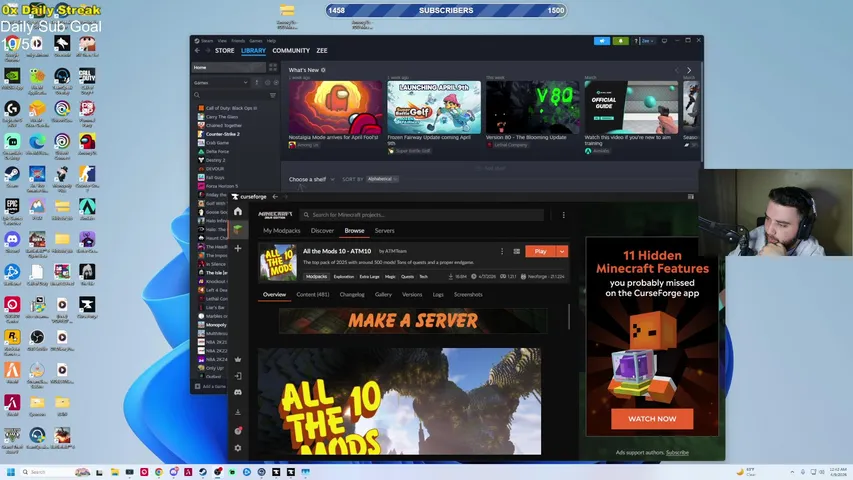Click Steam Big Picture mode icon
The width and height of the screenshot is (853, 480).
coord(664,41)
